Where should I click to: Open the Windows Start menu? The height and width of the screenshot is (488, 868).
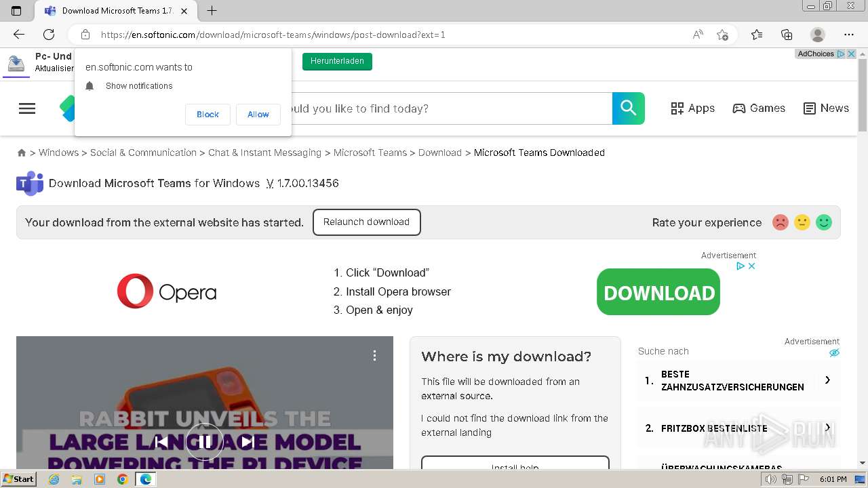coord(19,479)
